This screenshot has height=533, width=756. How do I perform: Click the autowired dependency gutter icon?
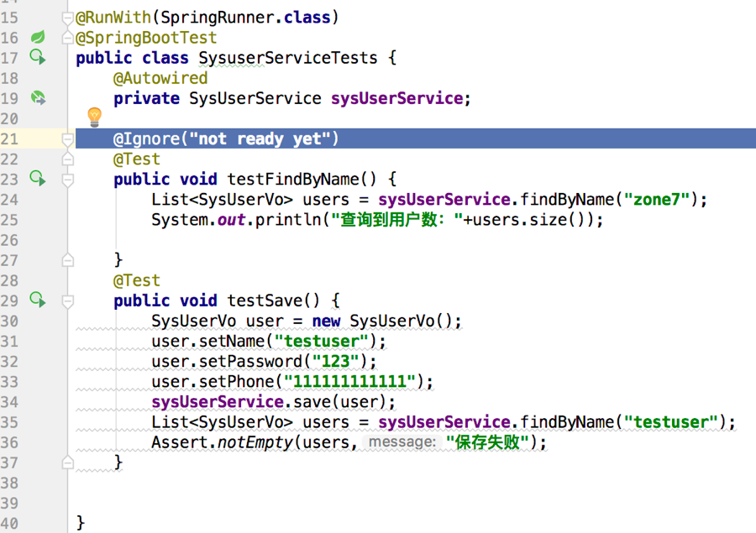[38, 98]
